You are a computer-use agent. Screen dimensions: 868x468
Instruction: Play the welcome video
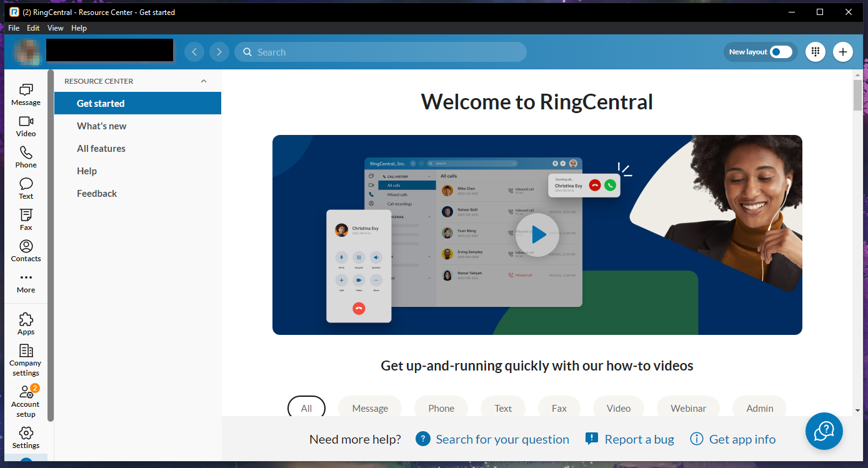tap(537, 235)
